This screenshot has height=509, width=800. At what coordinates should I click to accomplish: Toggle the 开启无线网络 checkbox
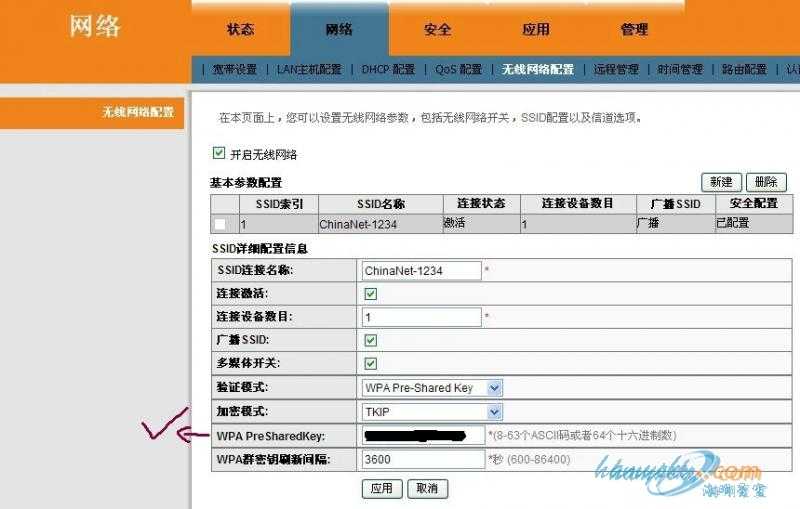[219, 153]
